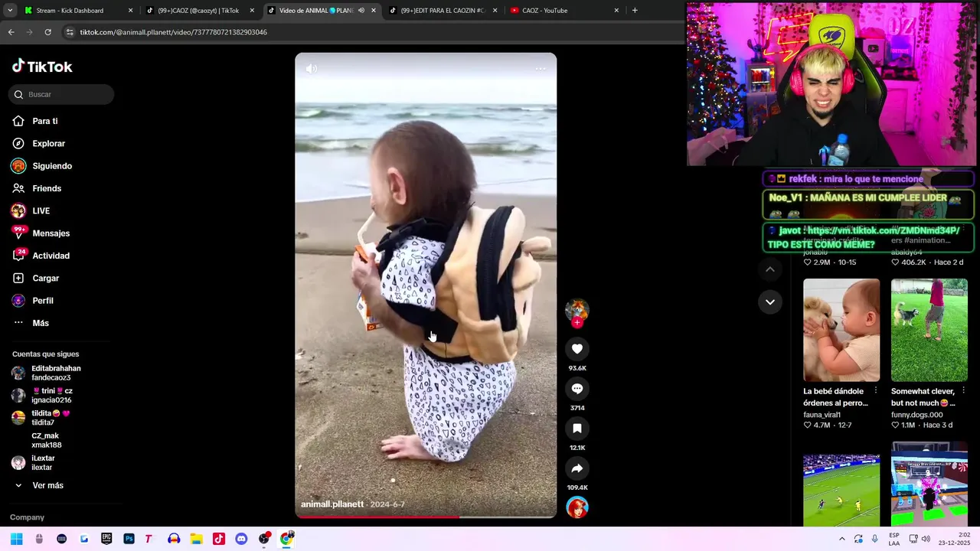Screen dimensions: 980x551
Task: Open Discord from taskbar
Action: tap(241, 539)
